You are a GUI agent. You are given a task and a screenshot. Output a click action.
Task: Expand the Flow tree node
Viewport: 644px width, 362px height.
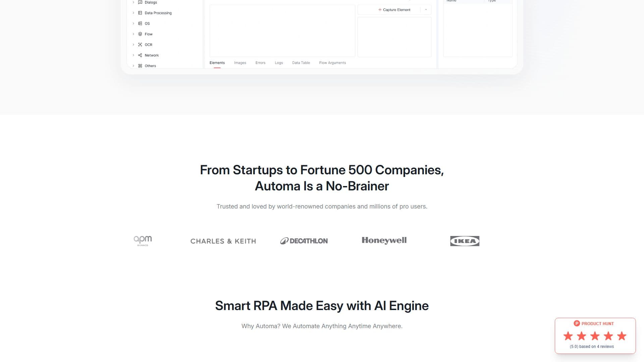pyautogui.click(x=133, y=34)
